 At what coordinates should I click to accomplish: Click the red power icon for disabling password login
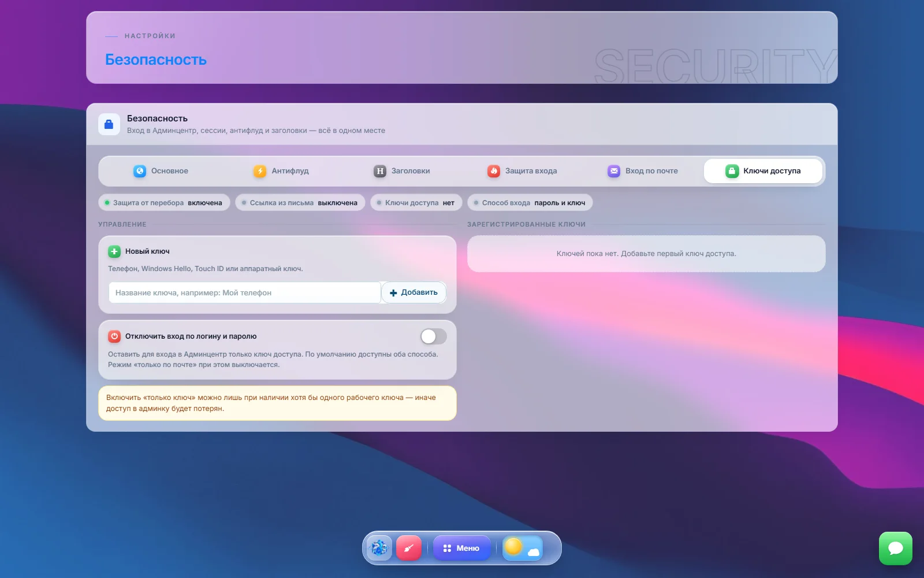114,336
